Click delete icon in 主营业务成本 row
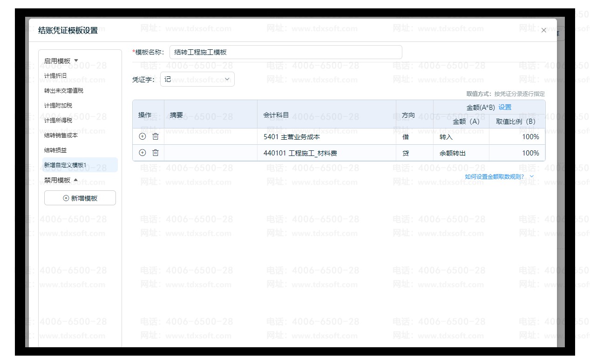The image size is (590, 364). point(156,136)
